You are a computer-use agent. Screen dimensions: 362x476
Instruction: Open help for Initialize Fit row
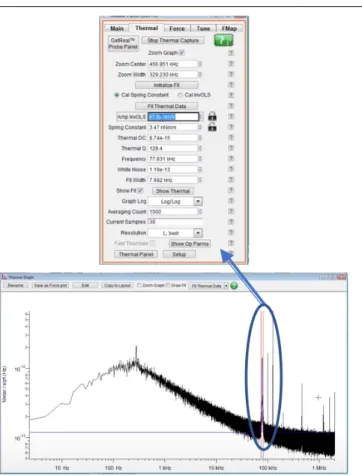pyautogui.click(x=231, y=85)
